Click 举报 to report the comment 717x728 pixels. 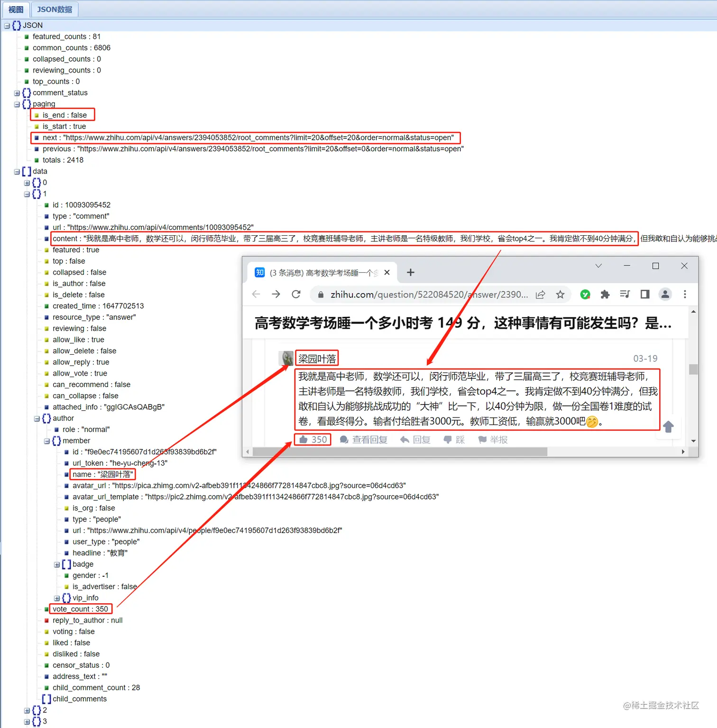click(493, 440)
